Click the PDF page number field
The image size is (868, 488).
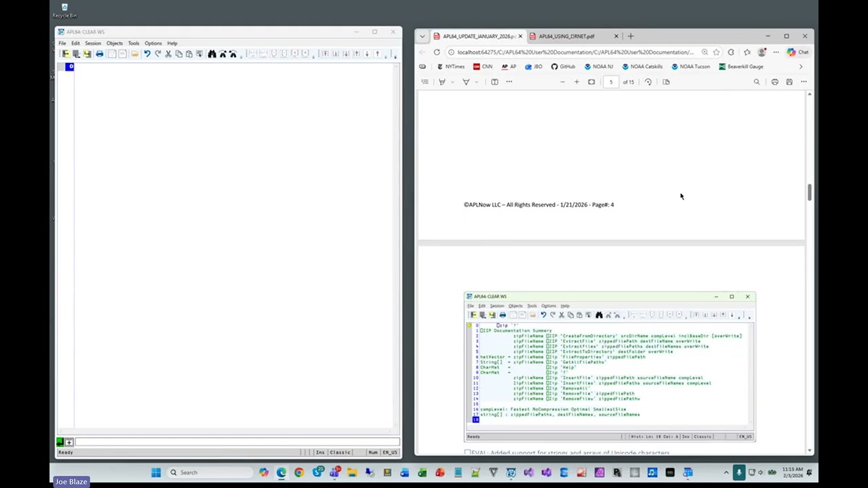click(610, 82)
